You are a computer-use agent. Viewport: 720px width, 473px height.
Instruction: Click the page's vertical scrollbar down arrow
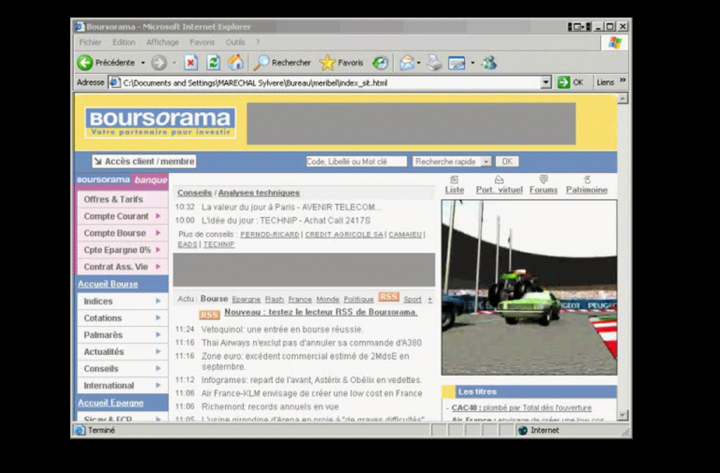[x=622, y=415]
